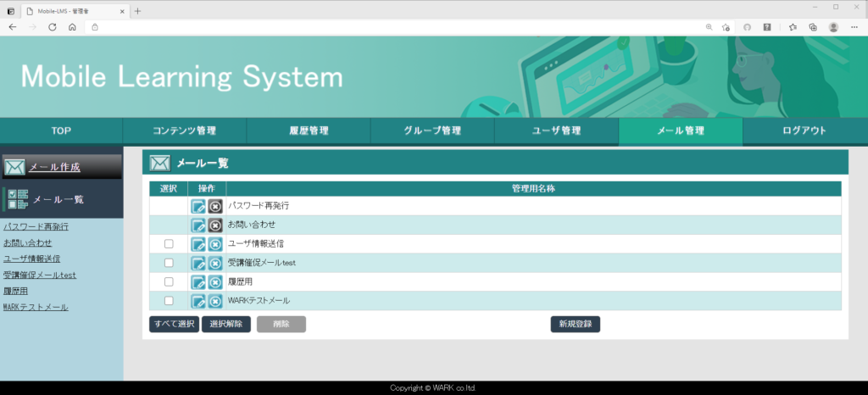868x395 pixels.
Task: Click the 新規登録 button
Action: [576, 324]
